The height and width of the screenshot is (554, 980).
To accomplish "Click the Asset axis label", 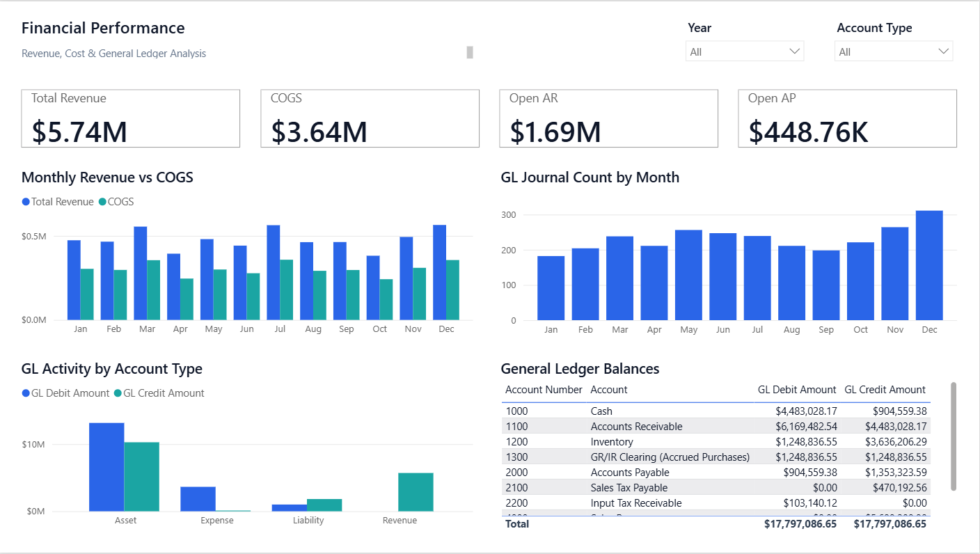I will point(125,521).
